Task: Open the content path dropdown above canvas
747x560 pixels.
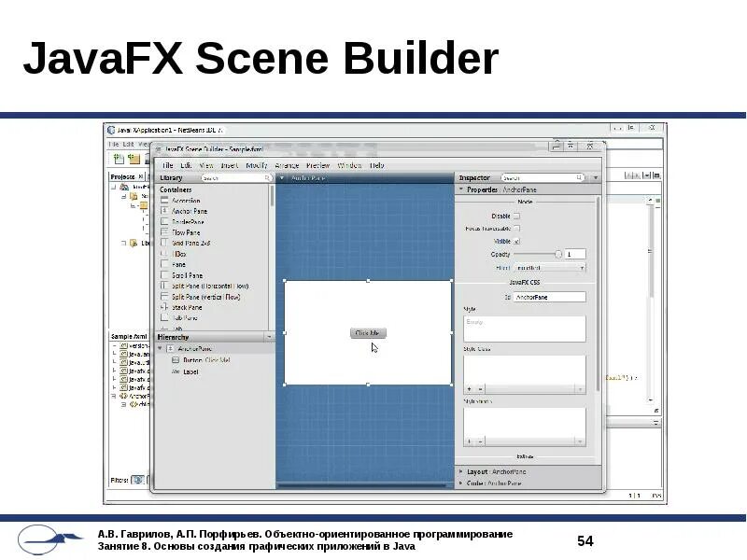Action: 282,177
